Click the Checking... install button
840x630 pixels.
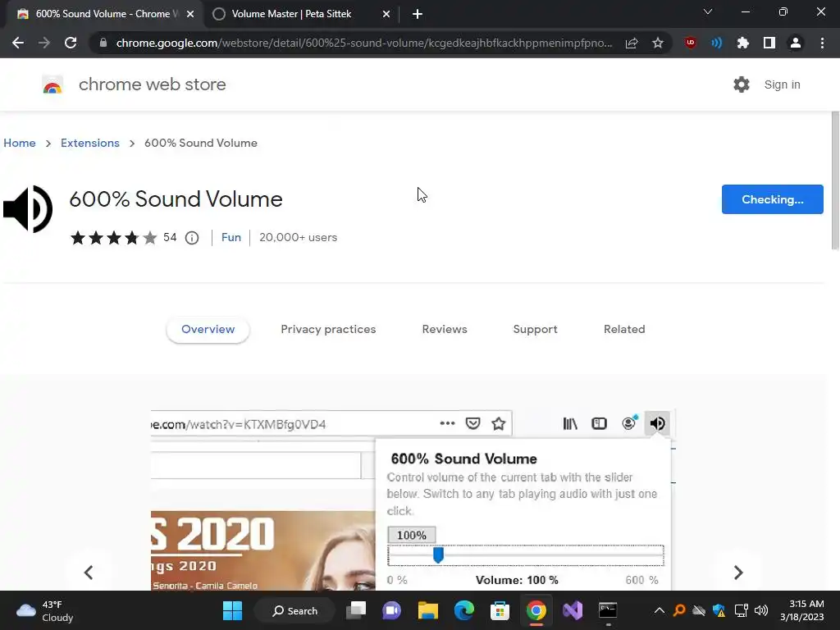coord(773,199)
